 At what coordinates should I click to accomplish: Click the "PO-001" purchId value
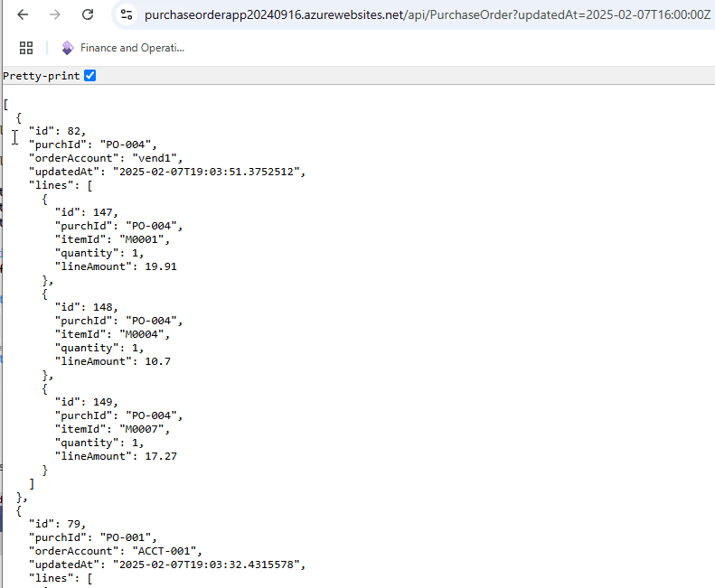(x=125, y=537)
